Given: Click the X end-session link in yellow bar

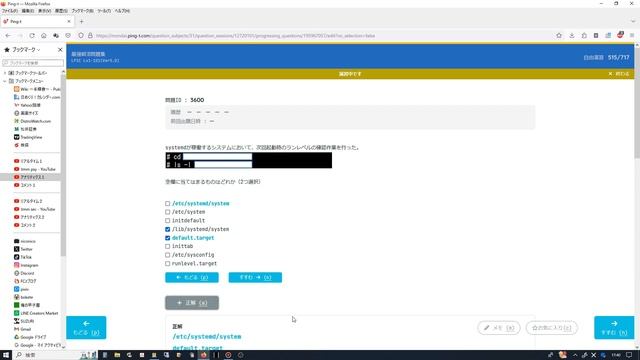Looking at the screenshot, I should point(619,74).
